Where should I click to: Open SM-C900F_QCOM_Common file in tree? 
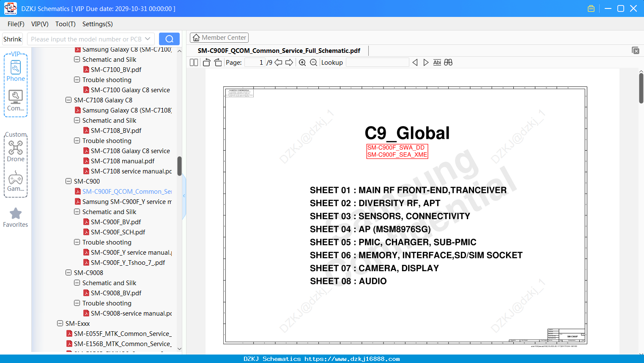point(127,191)
